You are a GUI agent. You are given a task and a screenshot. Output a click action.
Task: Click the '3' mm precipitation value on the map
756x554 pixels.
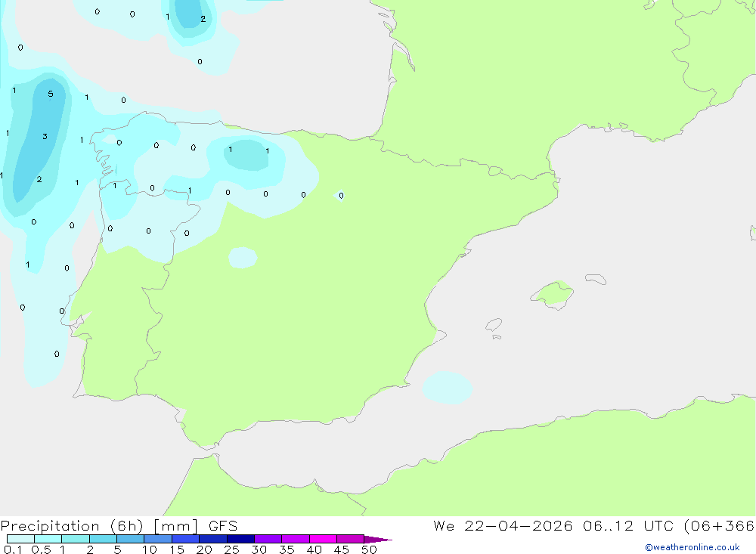[45, 137]
